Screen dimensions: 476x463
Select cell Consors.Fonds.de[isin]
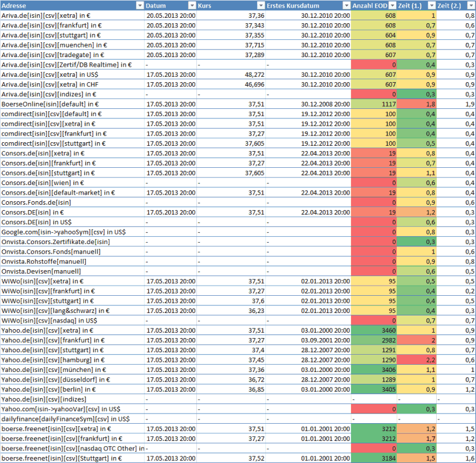click(72, 202)
